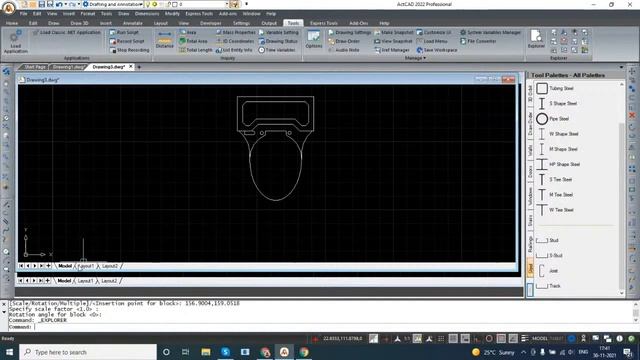Viewport: 640px width, 360px height.
Task: Toggle the snap status bar icon left of the red cross
Action: pos(373,339)
